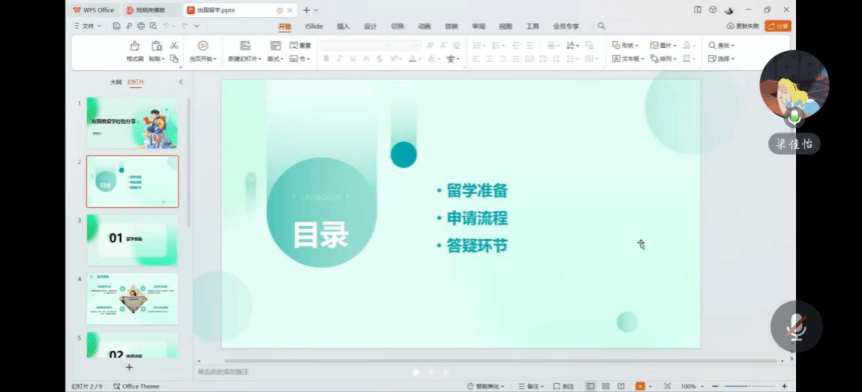The width and height of the screenshot is (862, 392).
Task: Select slide 4 thumbnail
Action: click(132, 299)
